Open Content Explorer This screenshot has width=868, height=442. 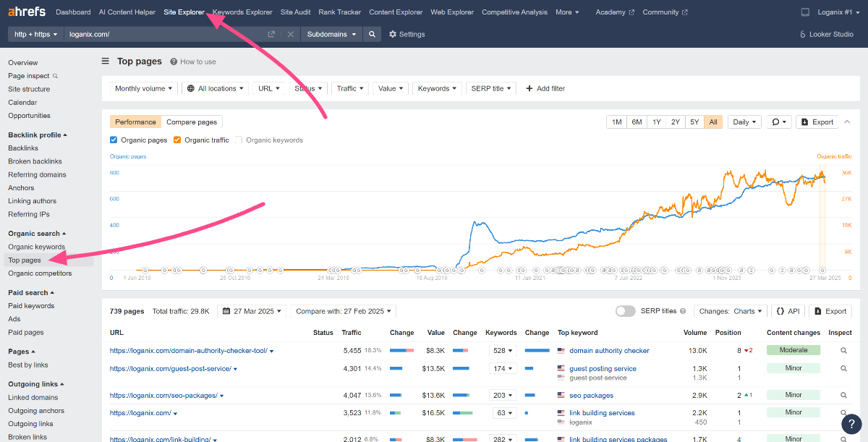coord(396,12)
